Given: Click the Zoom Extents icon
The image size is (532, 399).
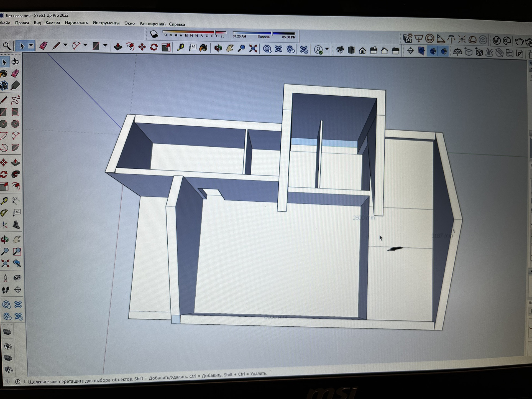Looking at the screenshot, I should pos(253,49).
